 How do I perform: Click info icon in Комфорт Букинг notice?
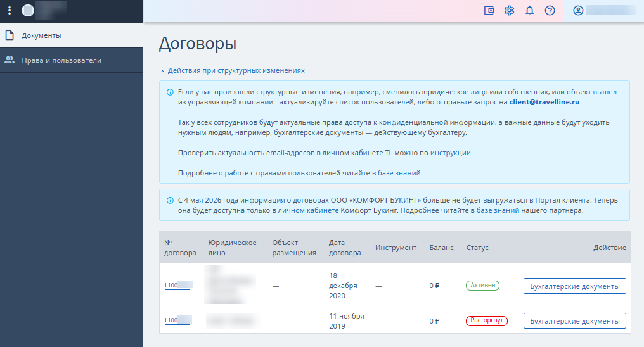tap(170, 200)
